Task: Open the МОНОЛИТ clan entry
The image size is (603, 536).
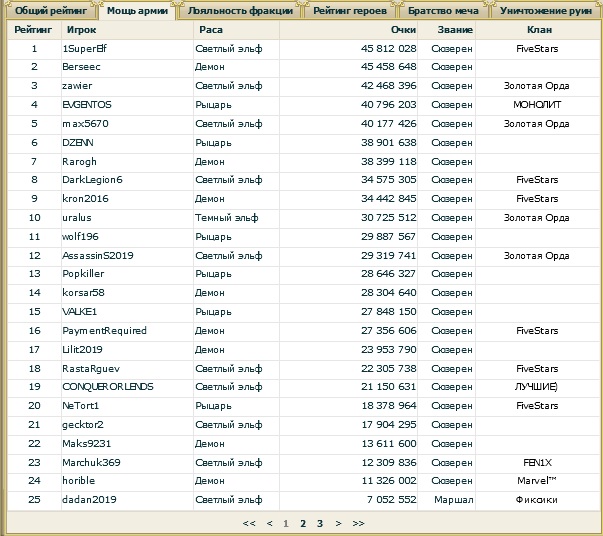Action: pos(537,104)
